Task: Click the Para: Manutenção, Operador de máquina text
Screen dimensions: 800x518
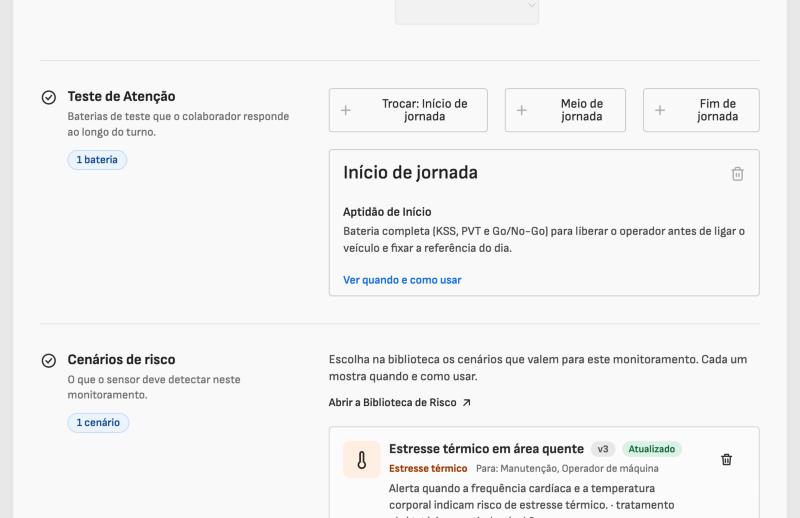Action: click(x=567, y=468)
